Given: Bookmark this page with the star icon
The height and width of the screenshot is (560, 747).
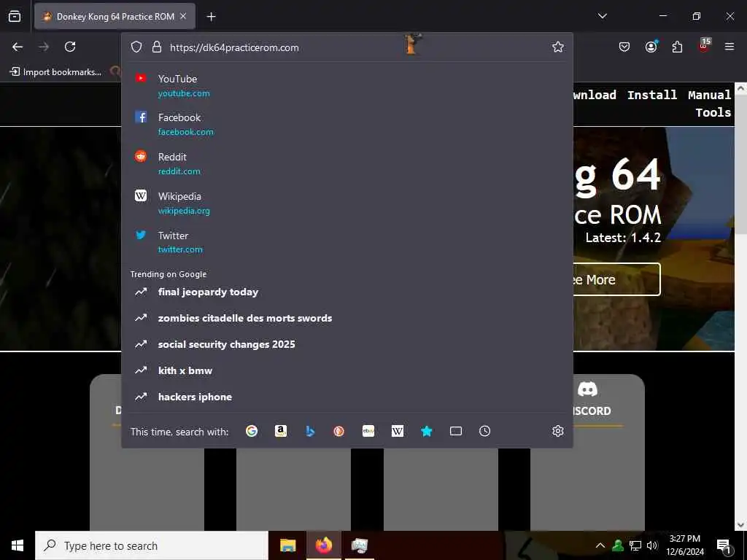Looking at the screenshot, I should 558,47.
